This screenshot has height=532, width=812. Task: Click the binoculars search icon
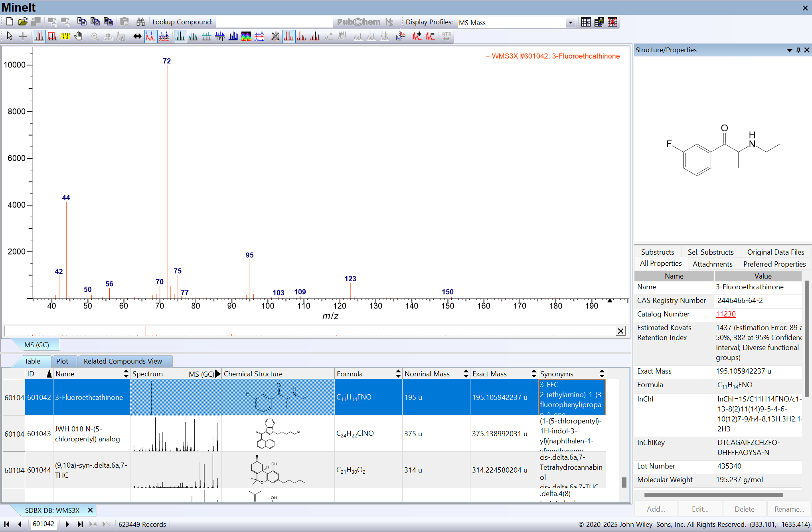tap(140, 22)
